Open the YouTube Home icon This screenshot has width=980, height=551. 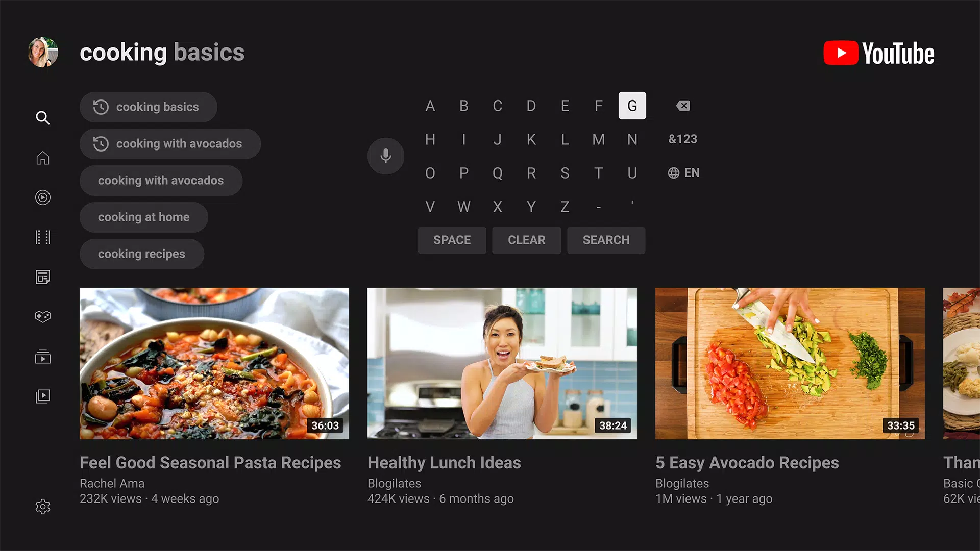pos(42,158)
